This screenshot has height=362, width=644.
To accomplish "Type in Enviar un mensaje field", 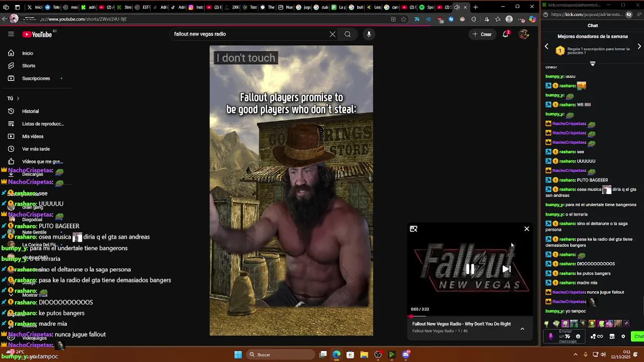I will [565, 336].
